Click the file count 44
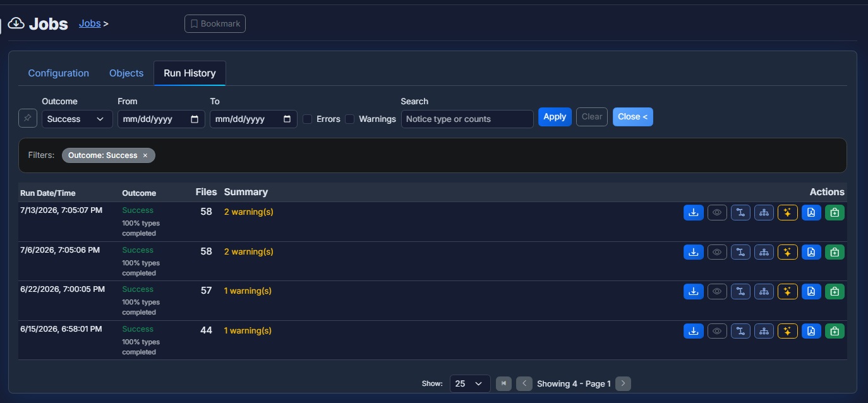This screenshot has width=868, height=403. pyautogui.click(x=206, y=330)
